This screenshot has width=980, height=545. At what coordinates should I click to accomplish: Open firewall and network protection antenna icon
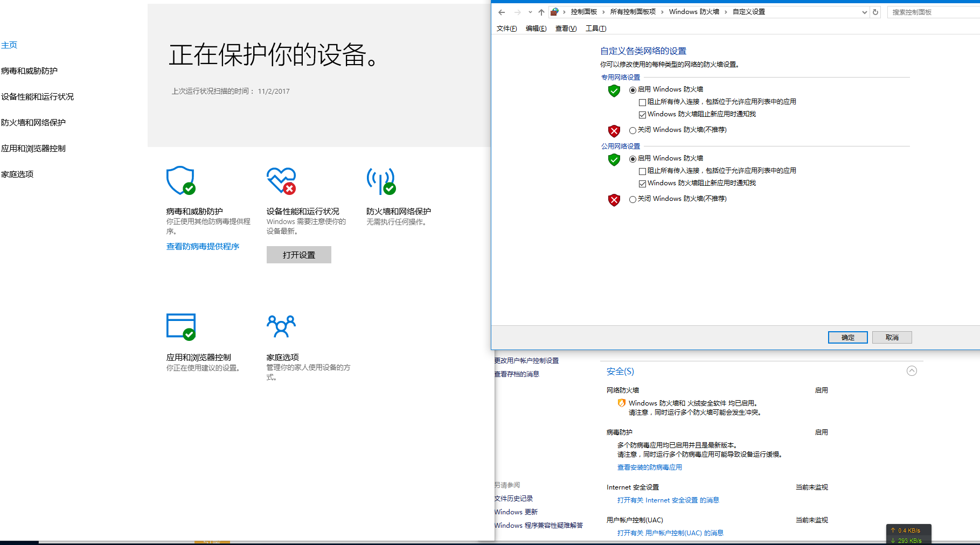pos(381,181)
